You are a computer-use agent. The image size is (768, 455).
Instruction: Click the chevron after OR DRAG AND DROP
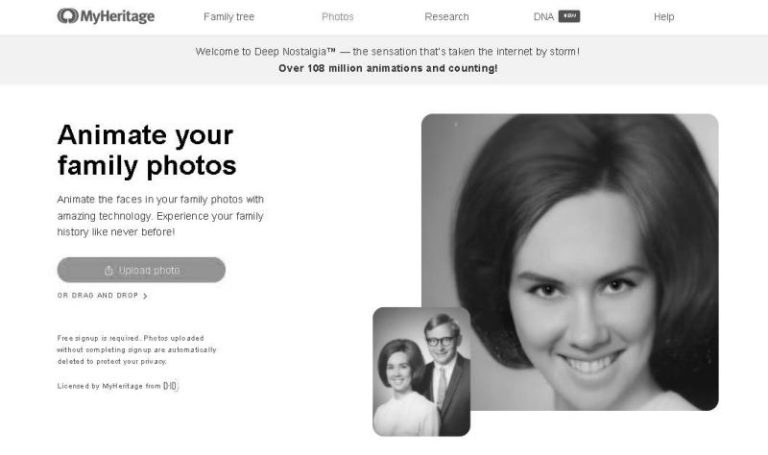[x=145, y=296]
